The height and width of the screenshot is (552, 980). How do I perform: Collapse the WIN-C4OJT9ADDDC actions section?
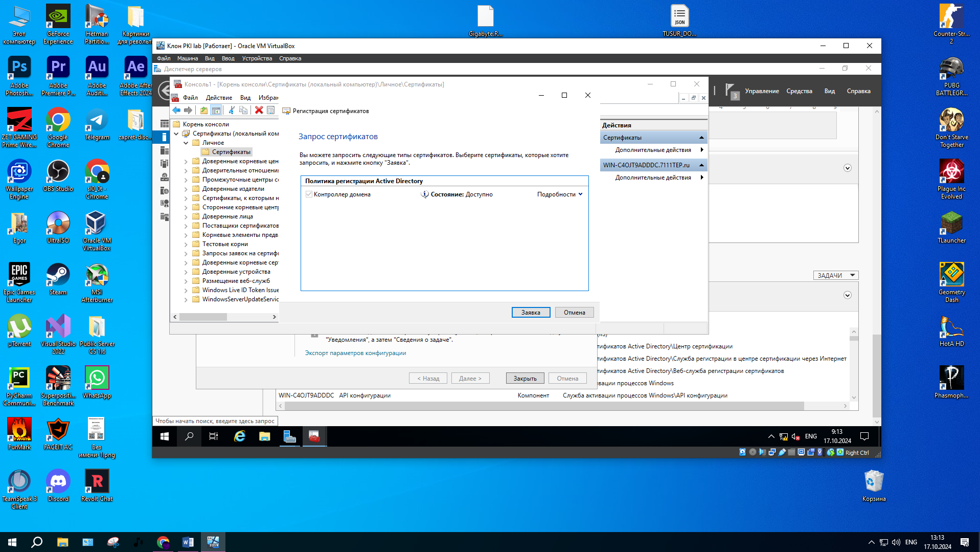tap(701, 165)
